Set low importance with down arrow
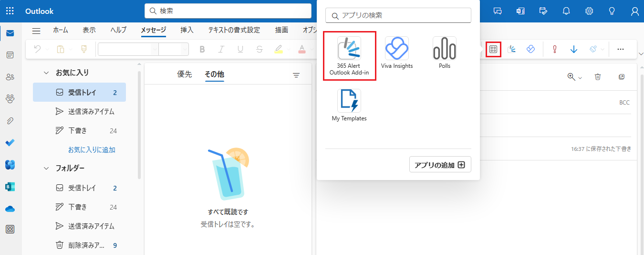The image size is (644, 255). pos(574,49)
